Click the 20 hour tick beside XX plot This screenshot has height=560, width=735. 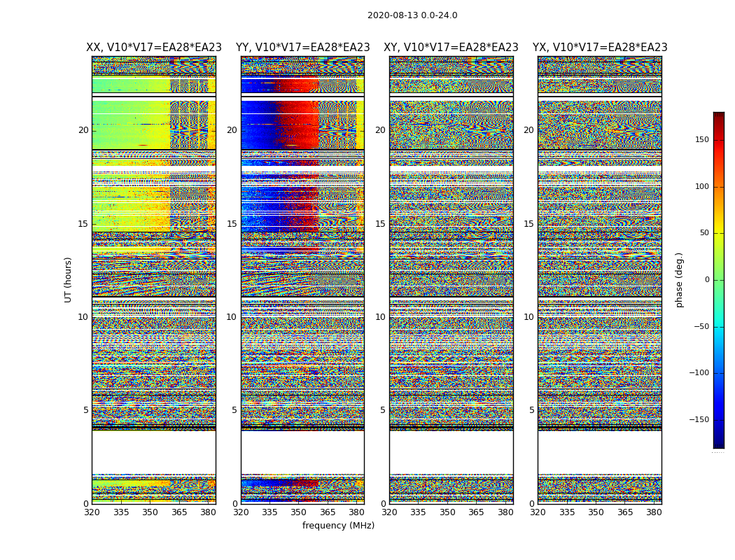click(83, 130)
